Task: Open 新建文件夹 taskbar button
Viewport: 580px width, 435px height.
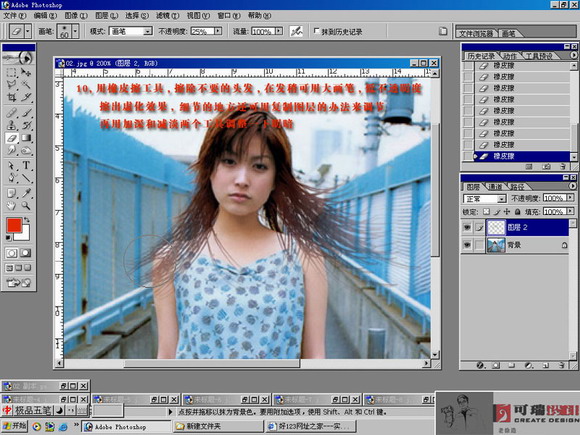Action: click(x=219, y=426)
